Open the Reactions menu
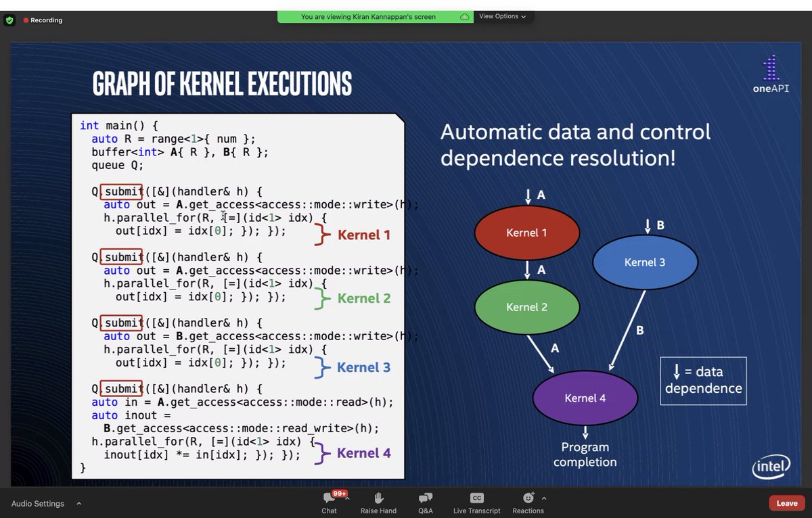Image resolution: width=812 pixels, height=518 pixels. [x=528, y=502]
